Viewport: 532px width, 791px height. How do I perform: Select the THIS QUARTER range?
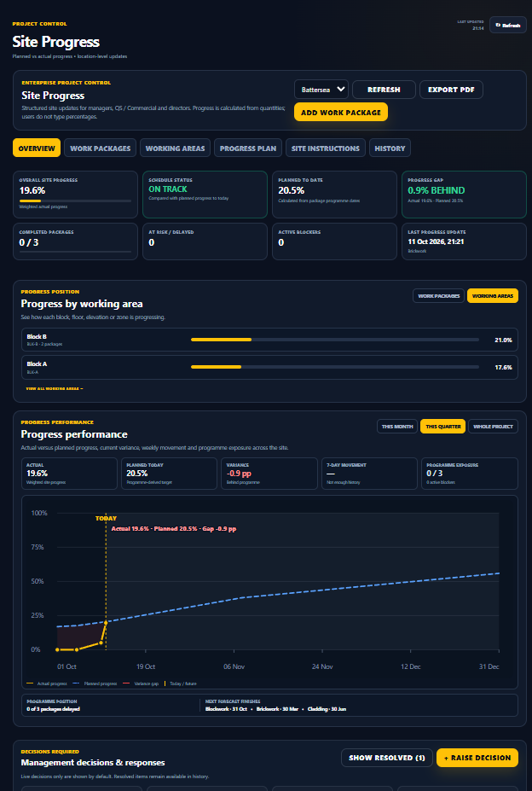coord(442,427)
